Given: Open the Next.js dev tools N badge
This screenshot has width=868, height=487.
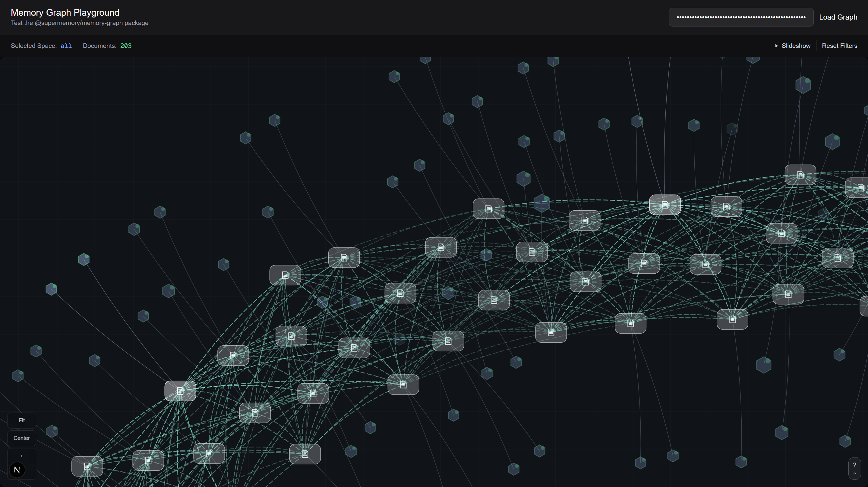Looking at the screenshot, I should (x=17, y=470).
